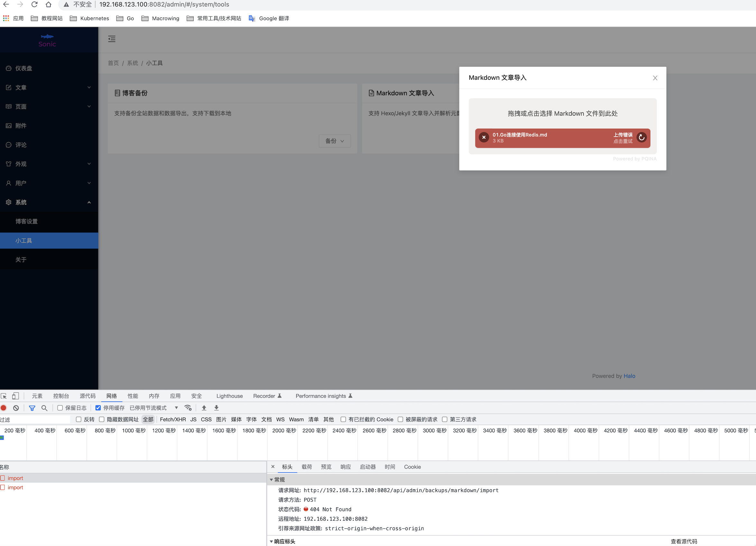Toggle DevTools device toolbar
756x546 pixels.
(15, 396)
